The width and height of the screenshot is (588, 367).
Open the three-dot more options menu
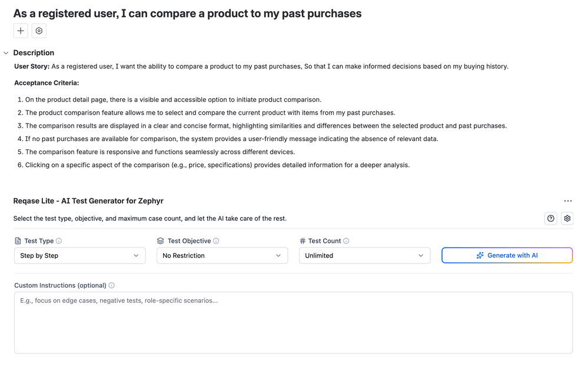pos(567,201)
